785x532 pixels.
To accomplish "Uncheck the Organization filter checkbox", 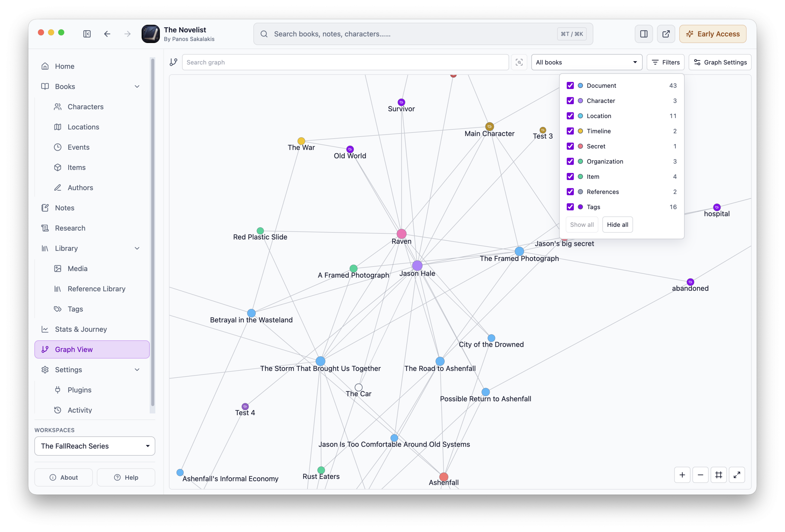I will 570,161.
